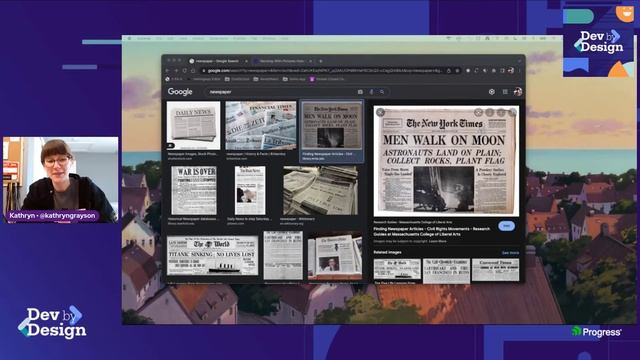Open the Google account avatar
This screenshot has height=360, width=640.
tap(518, 91)
